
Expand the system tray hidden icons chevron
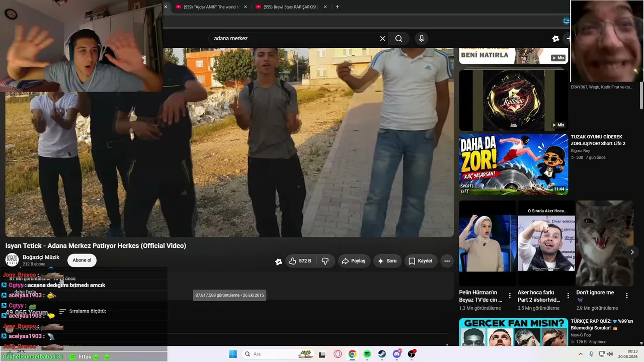click(x=580, y=354)
